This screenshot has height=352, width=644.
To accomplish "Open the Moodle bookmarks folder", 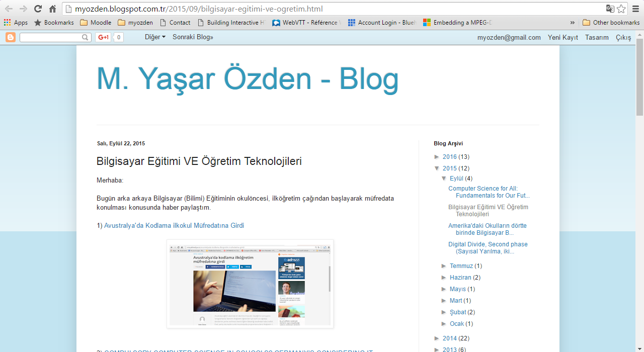I will tap(96, 22).
